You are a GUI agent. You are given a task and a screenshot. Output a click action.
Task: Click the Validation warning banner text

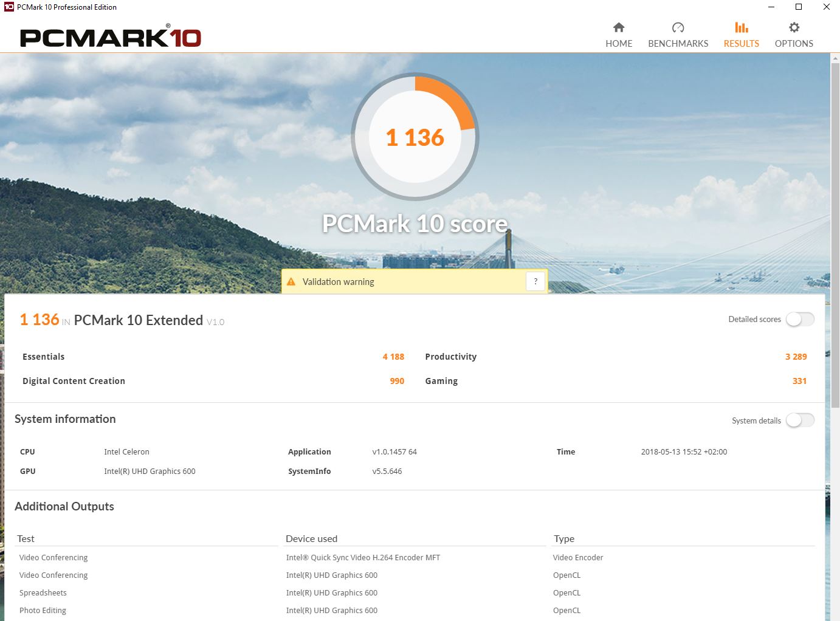339,282
